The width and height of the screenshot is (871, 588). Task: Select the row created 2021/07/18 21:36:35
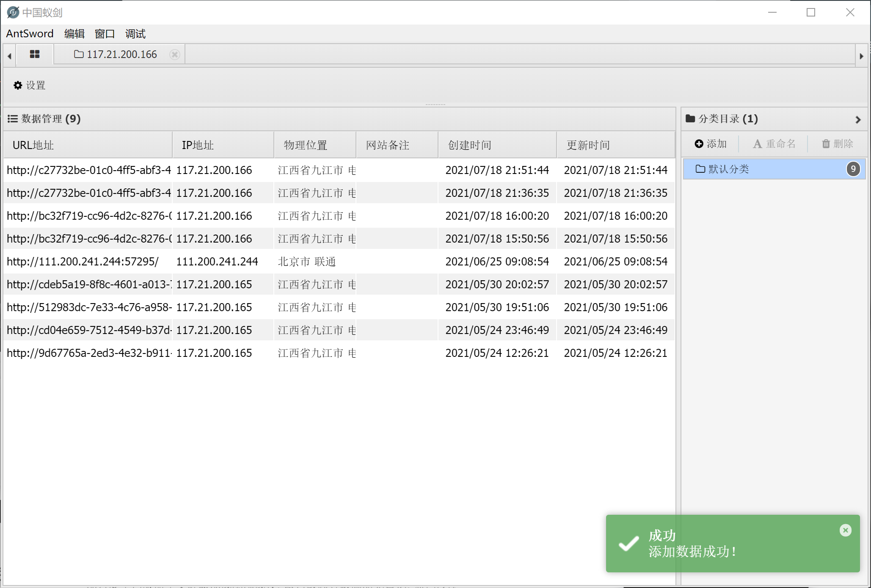tap(339, 193)
